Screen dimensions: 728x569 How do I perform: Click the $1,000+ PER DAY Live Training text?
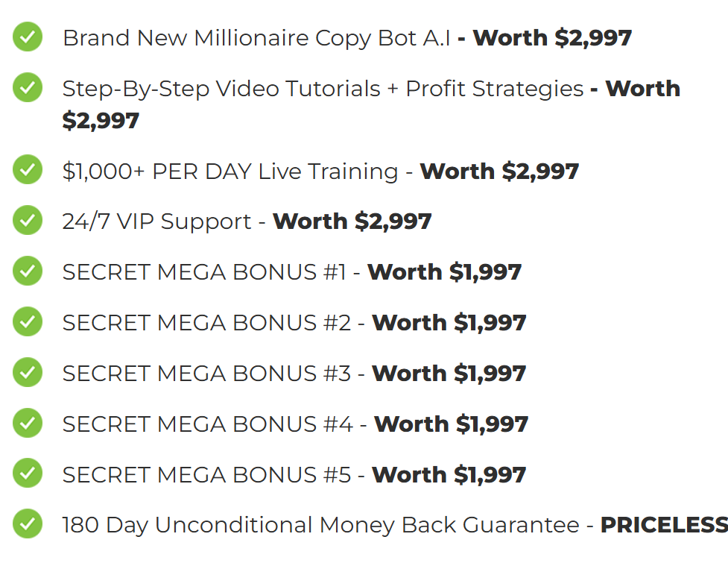(230, 172)
